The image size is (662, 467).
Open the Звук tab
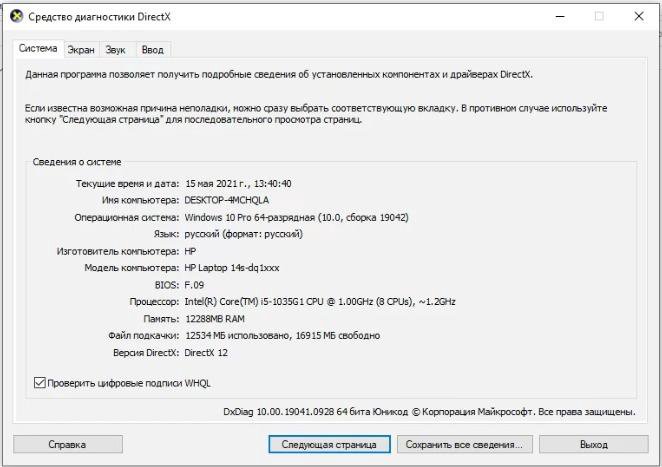tap(115, 49)
